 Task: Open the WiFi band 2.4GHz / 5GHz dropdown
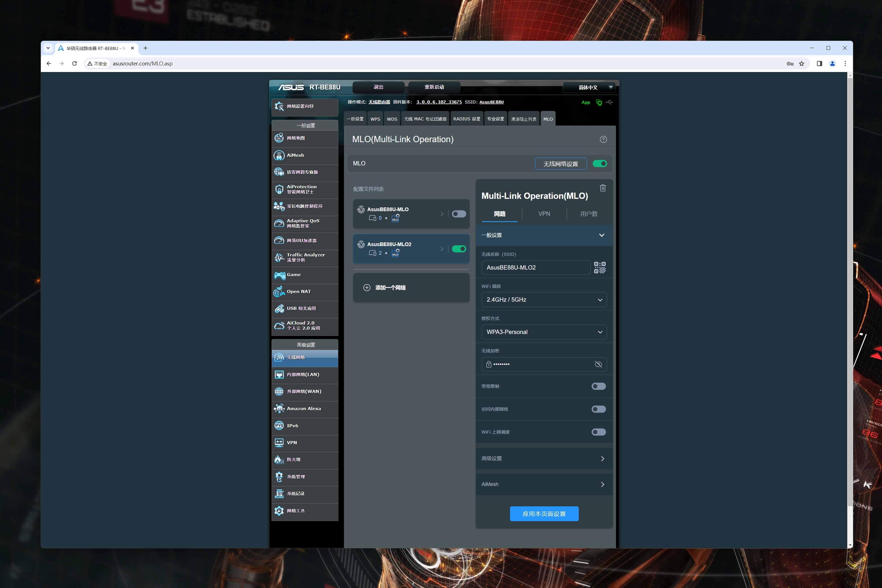(x=544, y=300)
